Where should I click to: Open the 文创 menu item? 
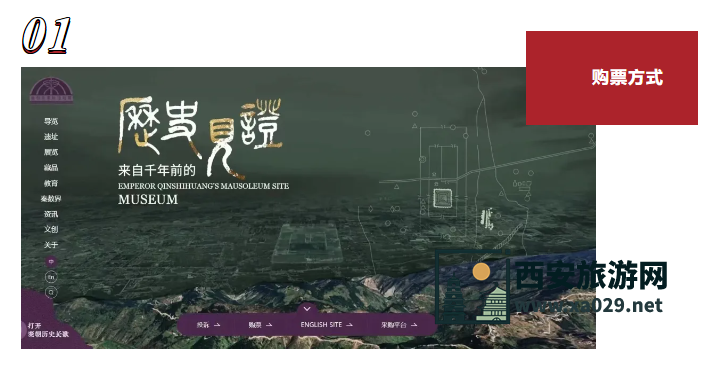(51, 229)
